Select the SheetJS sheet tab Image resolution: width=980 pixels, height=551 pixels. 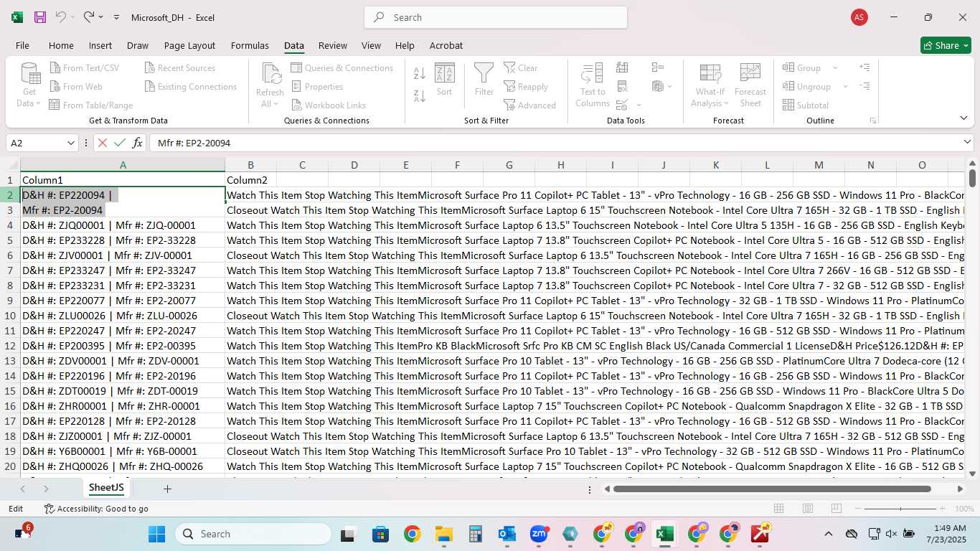click(106, 488)
